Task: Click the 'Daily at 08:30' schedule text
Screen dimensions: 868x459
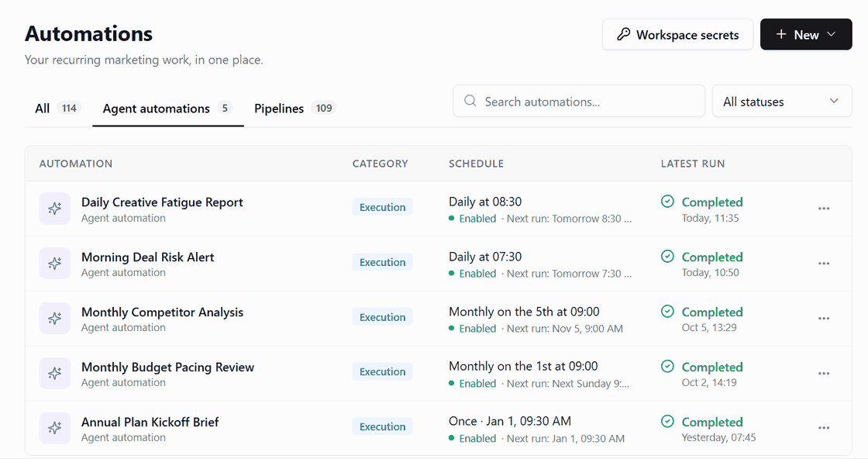Action: [x=485, y=202]
